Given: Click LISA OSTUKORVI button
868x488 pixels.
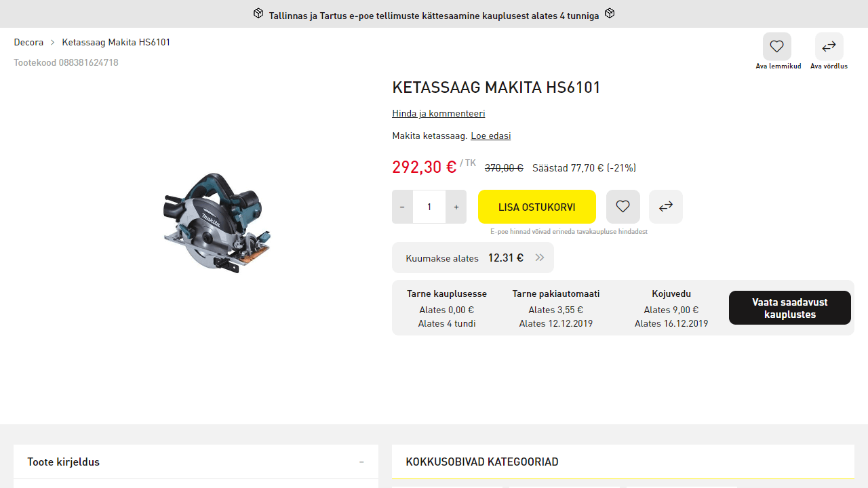Looking at the screenshot, I should pos(537,207).
